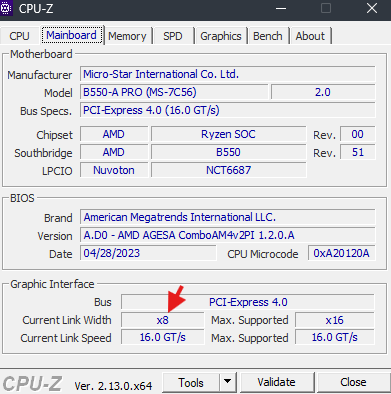Click the model value B550-A PRO (MS-7C56)
Viewport: 391px width, 394px height.
point(174,92)
